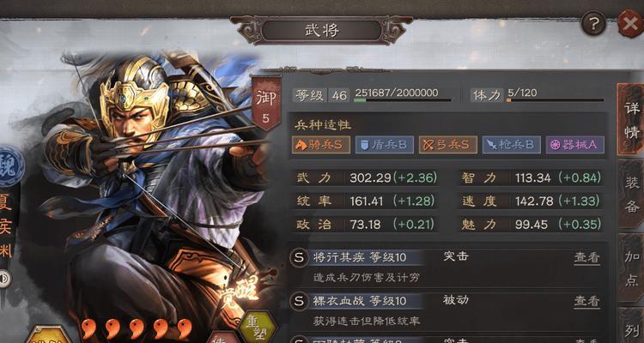644x343 pixels.
Task: Open the help question mark icon
Action: coord(593,23)
